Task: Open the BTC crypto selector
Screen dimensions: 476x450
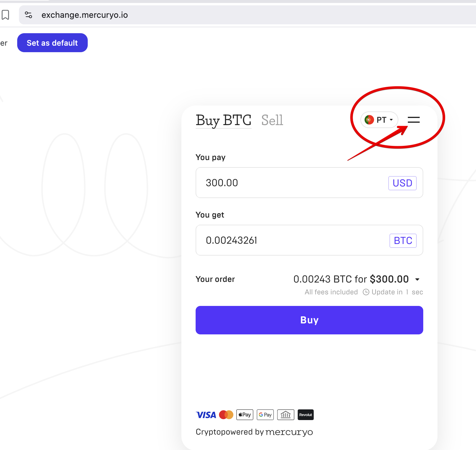Action: coord(403,240)
